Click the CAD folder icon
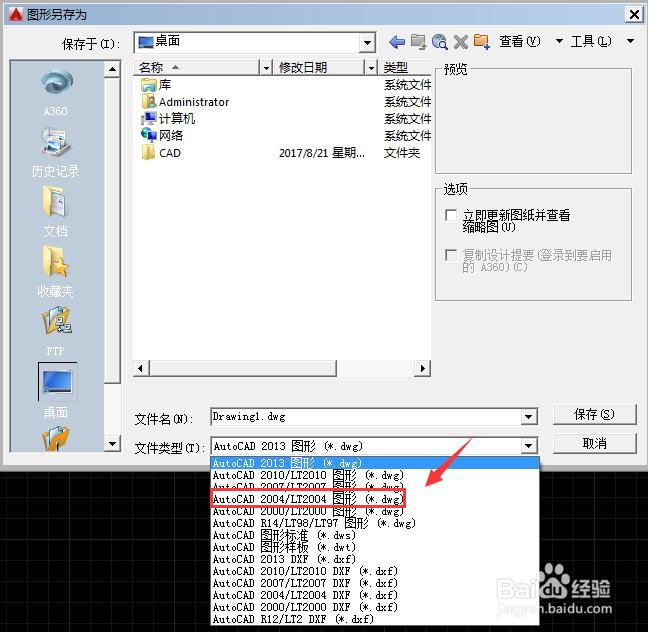Viewport: 648px width, 632px height. pos(148,153)
